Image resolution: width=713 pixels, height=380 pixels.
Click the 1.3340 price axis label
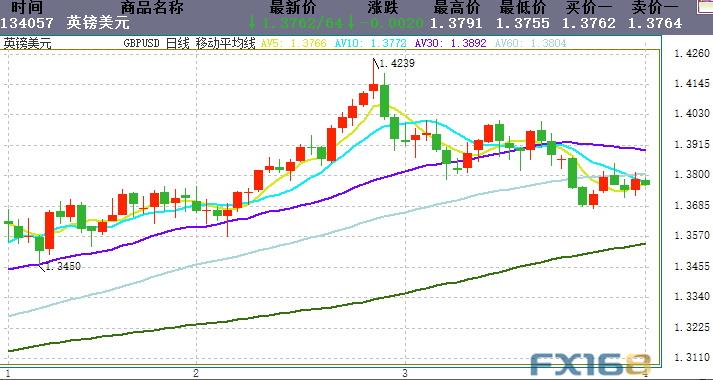[x=691, y=297]
